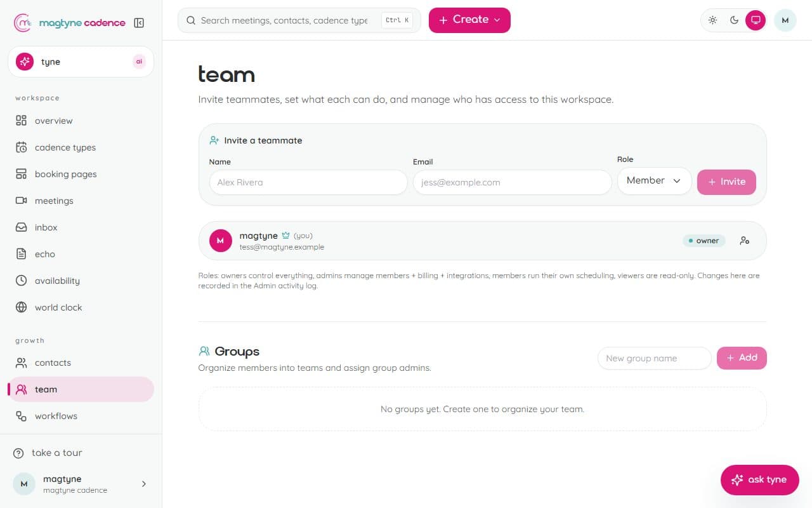Click the inbox tray icon
The width and height of the screenshot is (812, 508).
tap(22, 227)
